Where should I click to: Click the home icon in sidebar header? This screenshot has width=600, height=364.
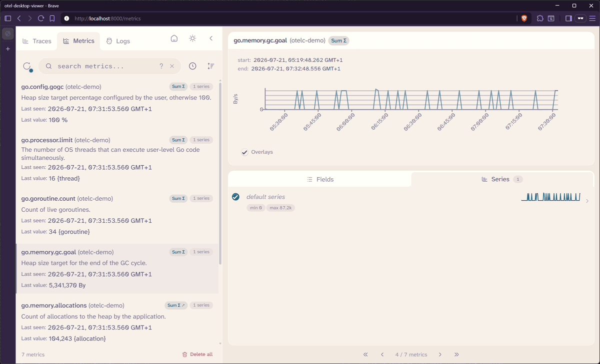coord(174,38)
